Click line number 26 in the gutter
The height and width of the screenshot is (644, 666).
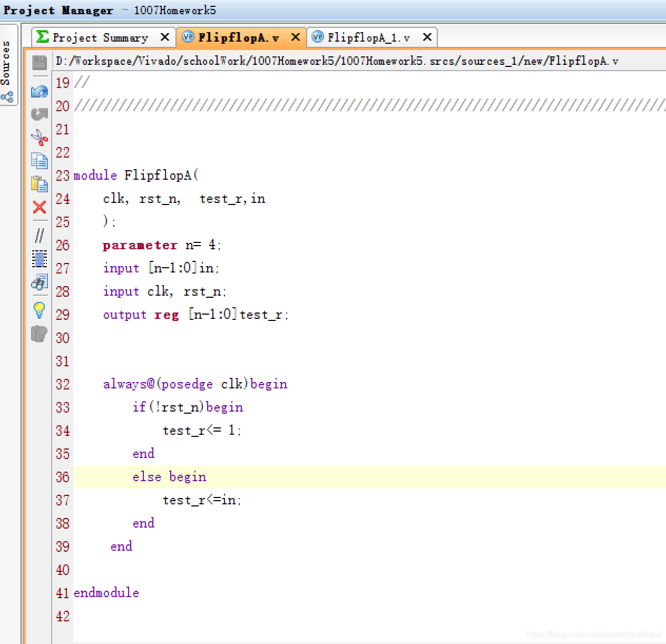[x=63, y=245]
